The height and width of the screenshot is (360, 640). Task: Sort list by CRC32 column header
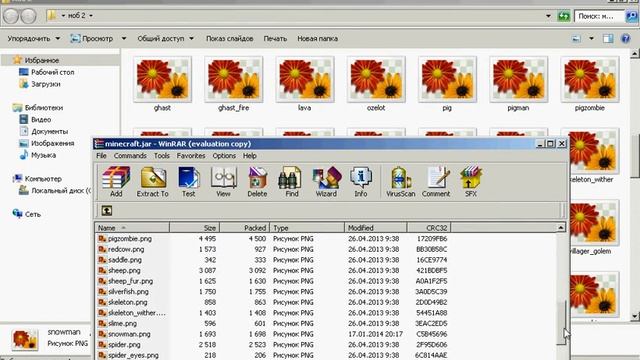click(429, 228)
